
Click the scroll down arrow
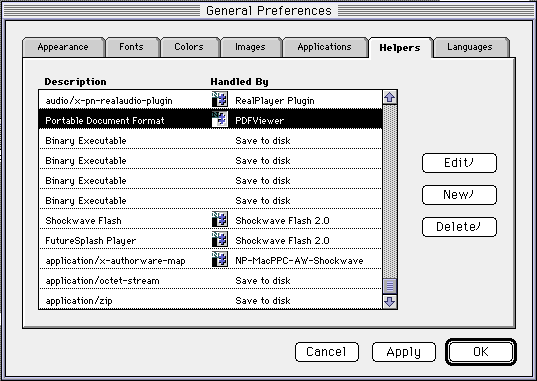[x=390, y=302]
